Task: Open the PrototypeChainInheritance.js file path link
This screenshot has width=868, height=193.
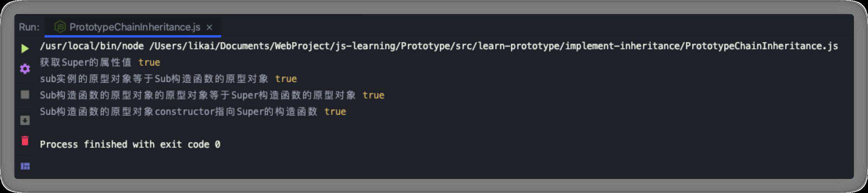Action: pos(493,46)
